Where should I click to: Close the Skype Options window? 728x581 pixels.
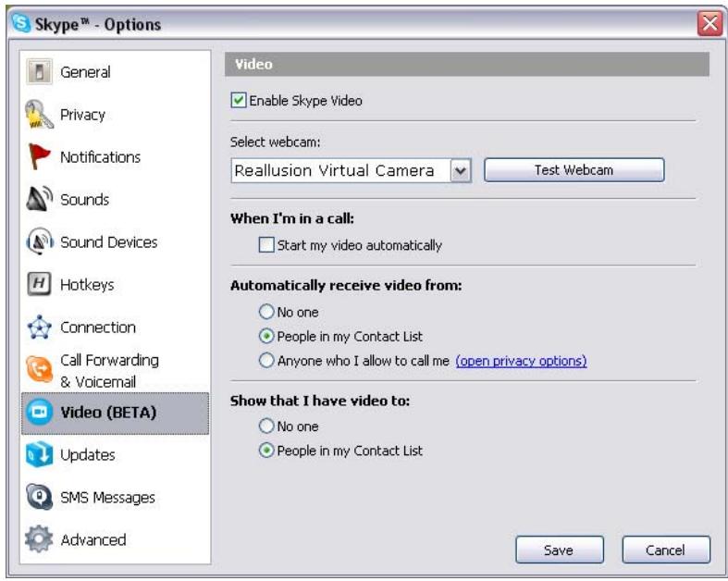pos(709,23)
